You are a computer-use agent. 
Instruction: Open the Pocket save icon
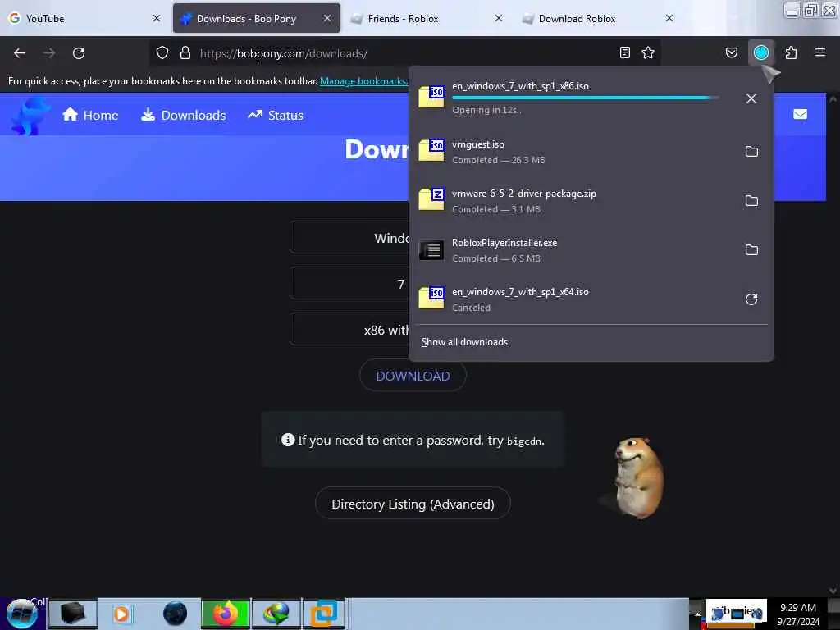click(731, 53)
